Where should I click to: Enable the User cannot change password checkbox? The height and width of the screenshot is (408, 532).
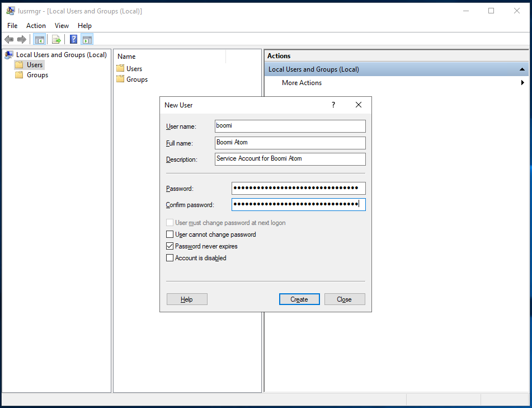(x=170, y=235)
